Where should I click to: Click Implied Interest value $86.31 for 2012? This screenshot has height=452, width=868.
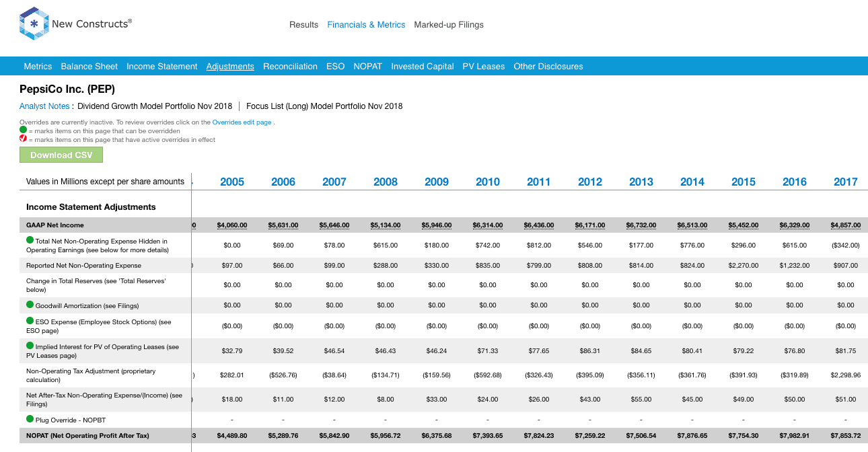(x=590, y=350)
